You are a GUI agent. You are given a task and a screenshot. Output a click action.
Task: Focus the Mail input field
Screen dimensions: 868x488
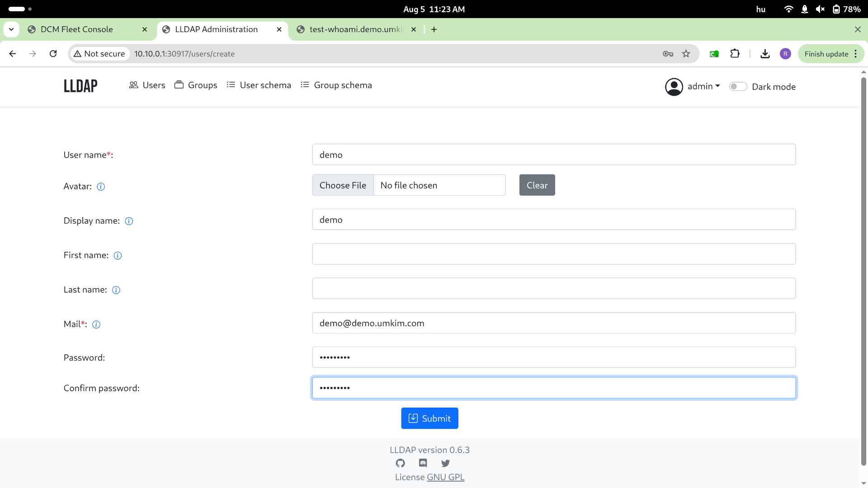(554, 323)
